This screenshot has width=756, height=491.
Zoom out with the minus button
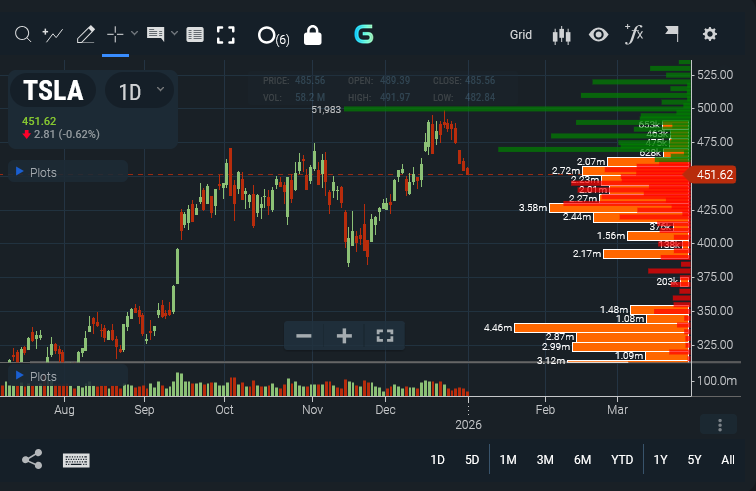point(304,336)
